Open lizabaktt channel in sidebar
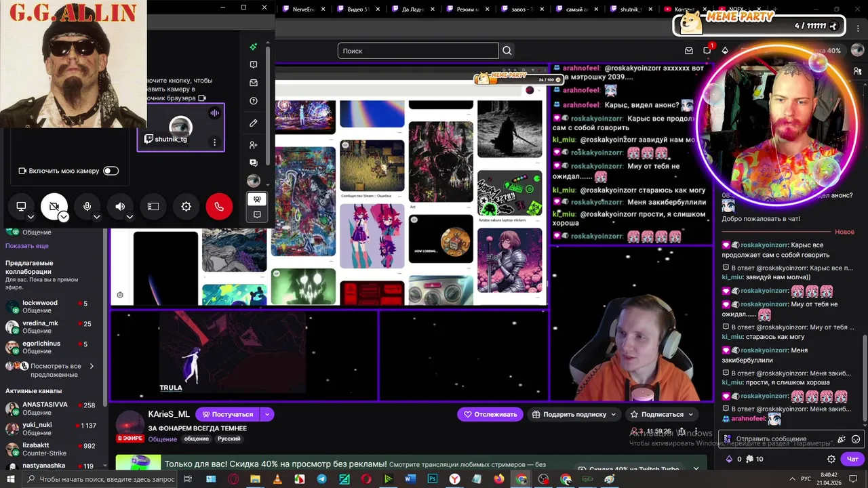This screenshot has height=488, width=868. tap(52, 449)
